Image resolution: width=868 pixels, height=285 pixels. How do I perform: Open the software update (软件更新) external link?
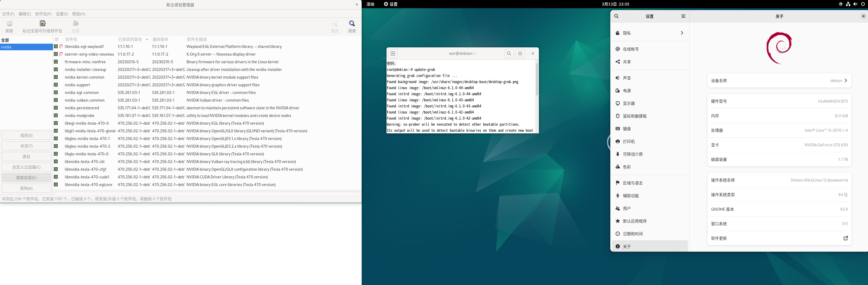(846, 238)
